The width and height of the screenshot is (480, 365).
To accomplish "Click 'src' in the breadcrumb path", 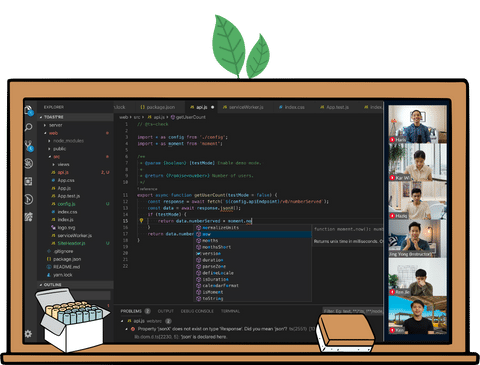I will point(137,117).
